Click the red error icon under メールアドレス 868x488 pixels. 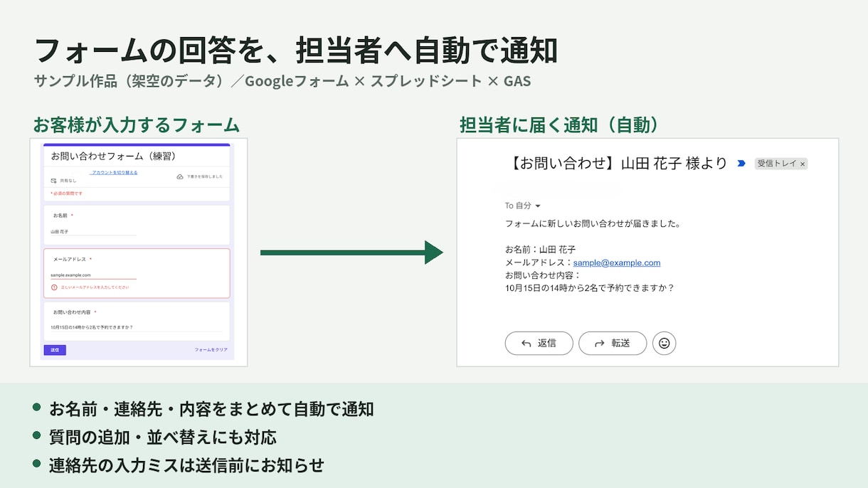[54, 287]
